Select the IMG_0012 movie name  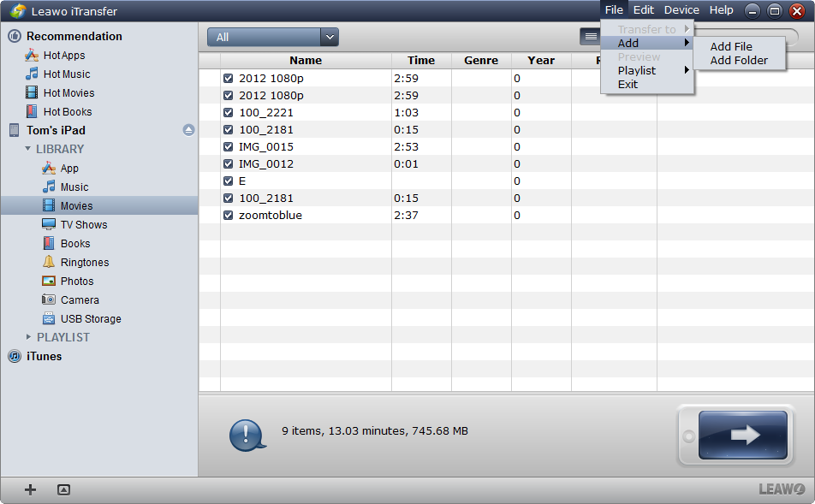(x=266, y=164)
